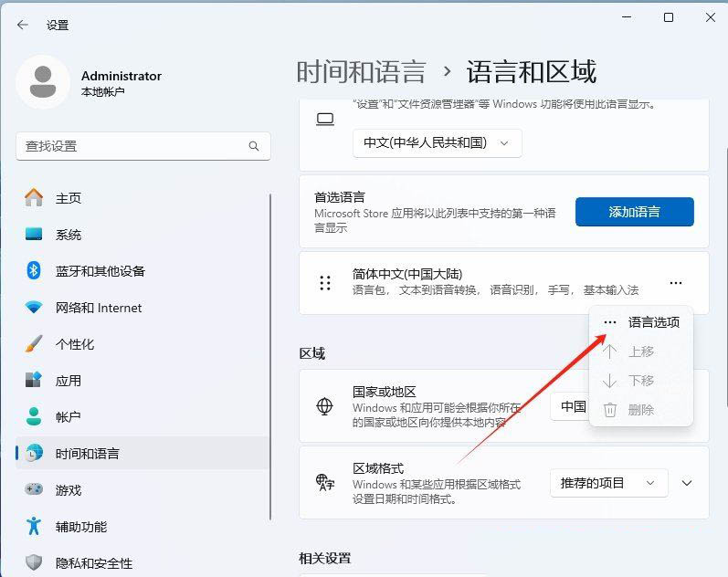Click the 添加语言 button

(x=634, y=212)
